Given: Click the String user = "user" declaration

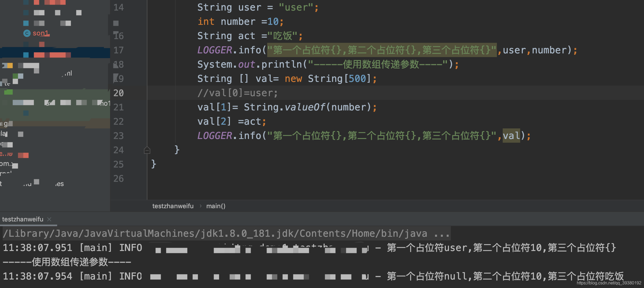Looking at the screenshot, I should [258, 7].
